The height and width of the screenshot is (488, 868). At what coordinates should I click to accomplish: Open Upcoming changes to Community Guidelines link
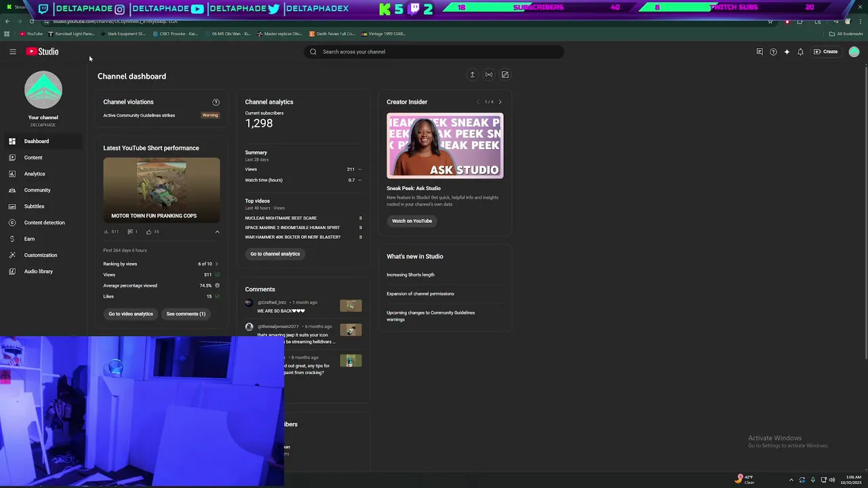pyautogui.click(x=431, y=316)
